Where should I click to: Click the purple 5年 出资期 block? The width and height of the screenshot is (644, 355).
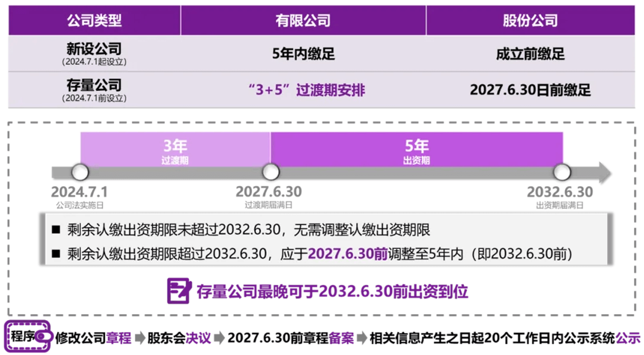pos(417,151)
